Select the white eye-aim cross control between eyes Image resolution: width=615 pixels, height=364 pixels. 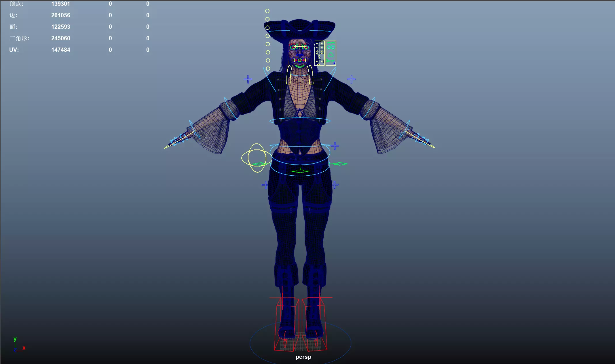click(x=300, y=46)
